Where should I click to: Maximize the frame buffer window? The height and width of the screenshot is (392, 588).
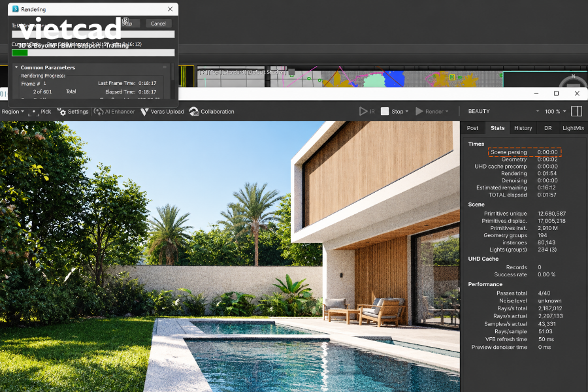(556, 93)
